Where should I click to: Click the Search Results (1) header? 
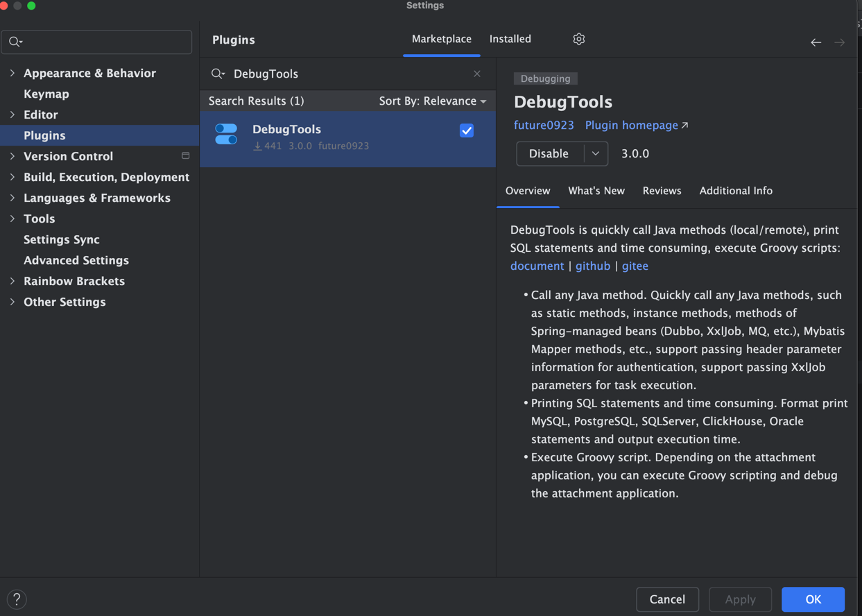click(257, 101)
